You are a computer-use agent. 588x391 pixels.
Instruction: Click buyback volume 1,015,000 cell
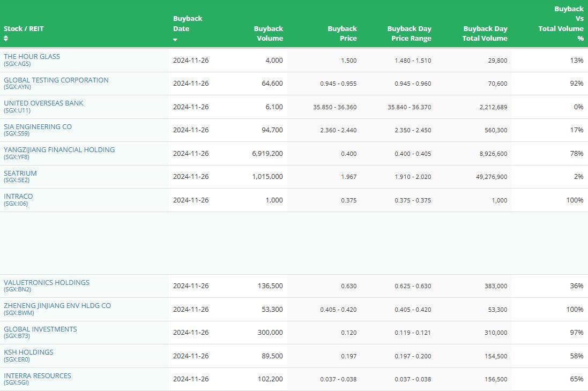[267, 177]
